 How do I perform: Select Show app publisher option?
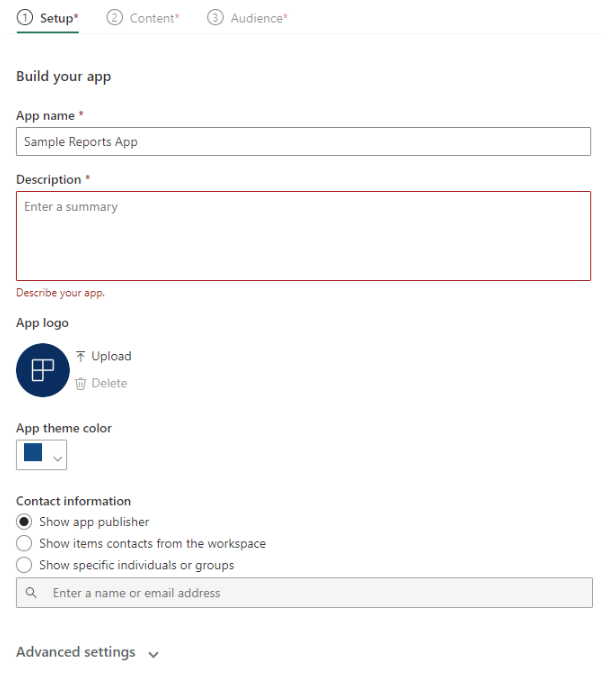tap(25, 522)
